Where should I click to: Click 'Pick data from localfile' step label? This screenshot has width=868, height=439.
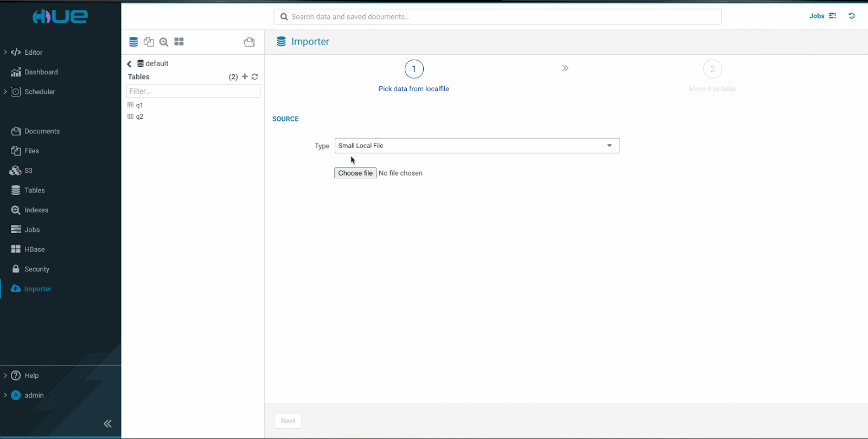[414, 89]
